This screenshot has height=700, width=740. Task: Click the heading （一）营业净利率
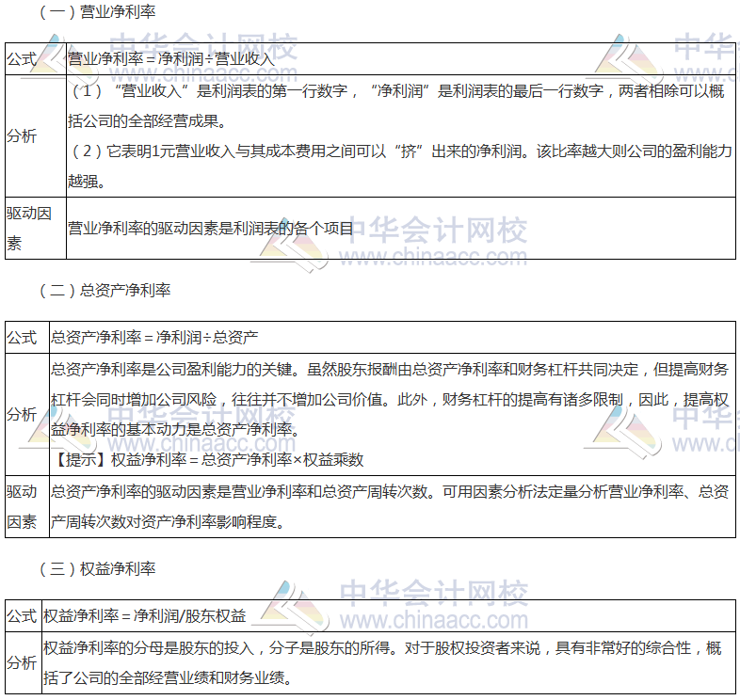tap(98, 12)
